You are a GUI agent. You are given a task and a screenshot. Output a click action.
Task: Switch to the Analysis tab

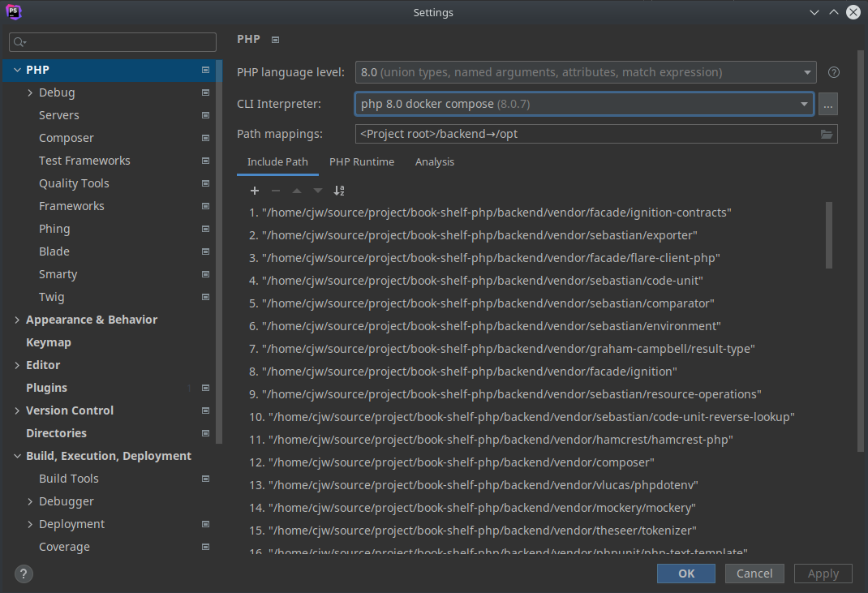[x=435, y=161]
